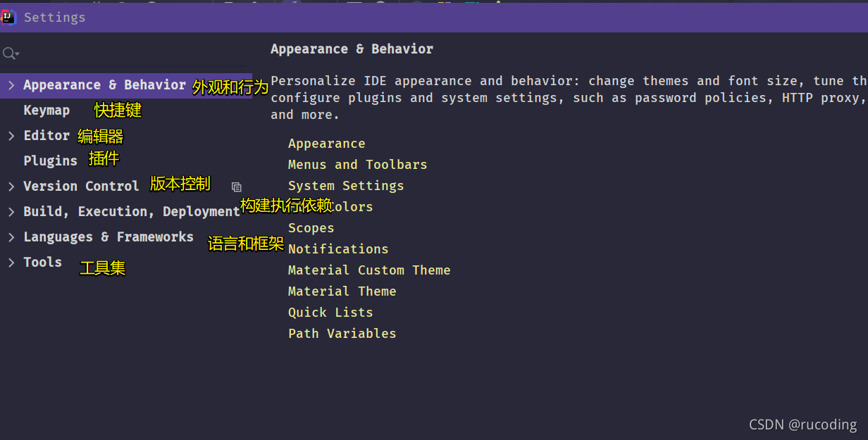This screenshot has height=440, width=868.
Task: Expand the Appearance & Behavior tree node
Action: 11,85
